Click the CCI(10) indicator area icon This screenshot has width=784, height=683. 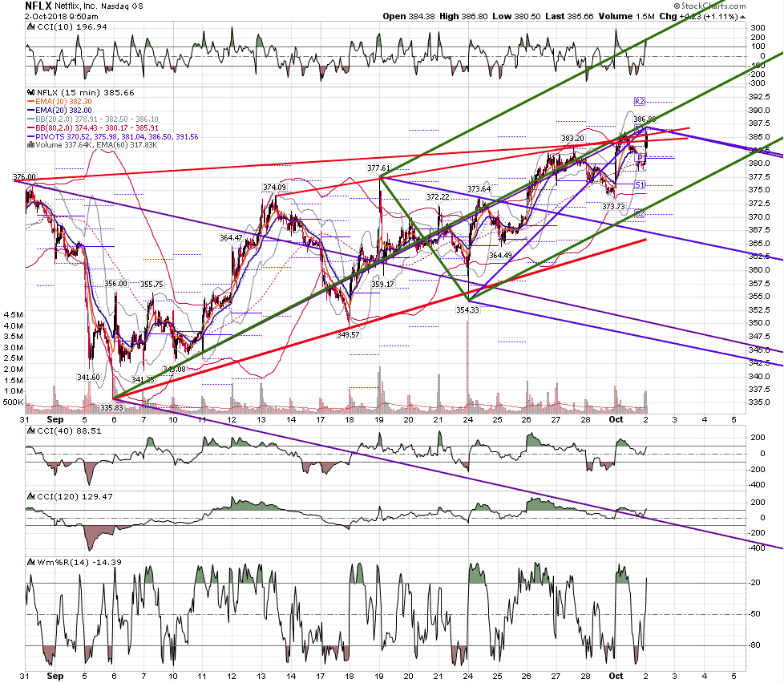coord(31,27)
